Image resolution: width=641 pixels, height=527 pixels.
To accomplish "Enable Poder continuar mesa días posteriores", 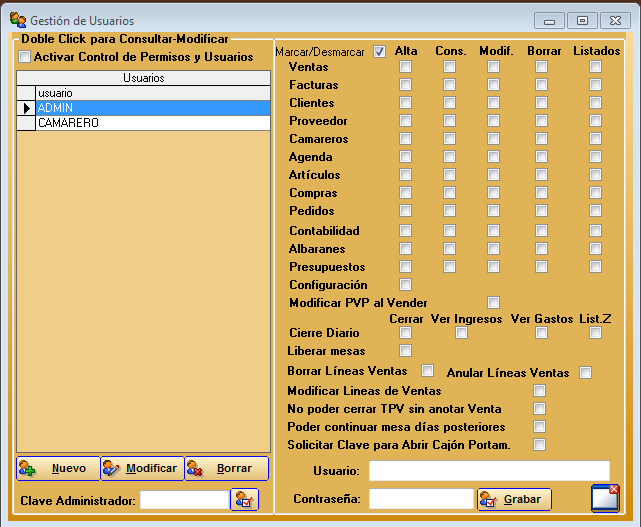I will point(539,426).
